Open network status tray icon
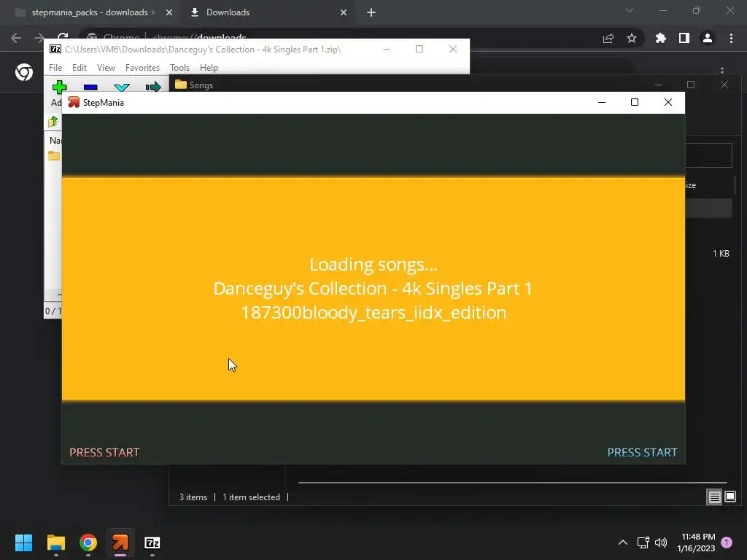Image resolution: width=747 pixels, height=560 pixels. (643, 542)
